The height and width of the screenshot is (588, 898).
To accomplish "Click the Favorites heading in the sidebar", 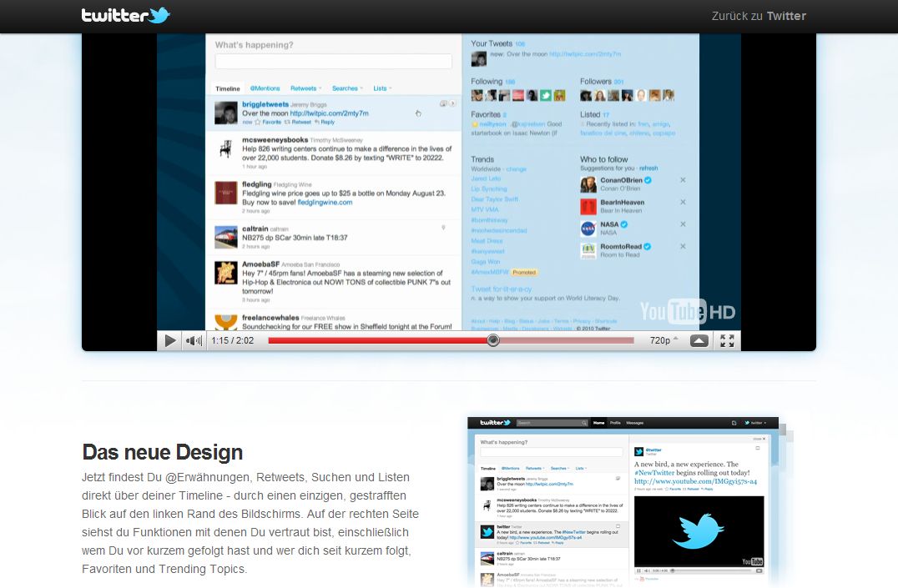I will (486, 114).
